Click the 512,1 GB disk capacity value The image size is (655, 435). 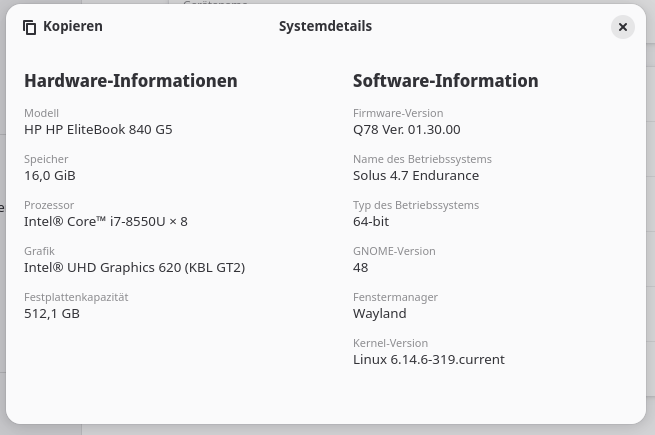point(52,313)
